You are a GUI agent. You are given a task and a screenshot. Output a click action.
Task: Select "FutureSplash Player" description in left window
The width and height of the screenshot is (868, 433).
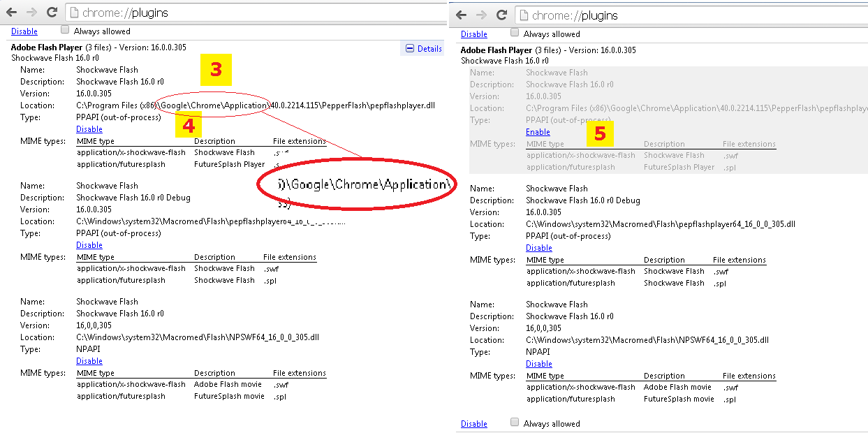click(x=230, y=164)
